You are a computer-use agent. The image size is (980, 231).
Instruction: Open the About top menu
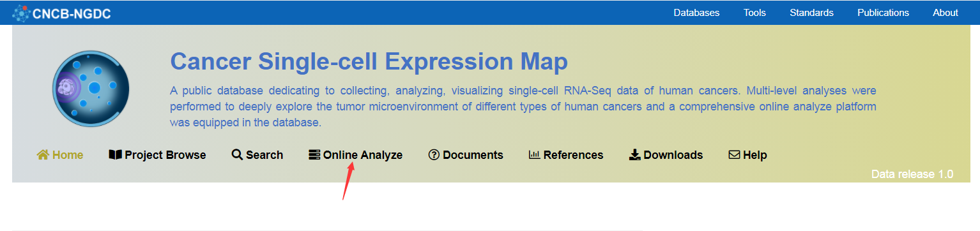pyautogui.click(x=946, y=13)
